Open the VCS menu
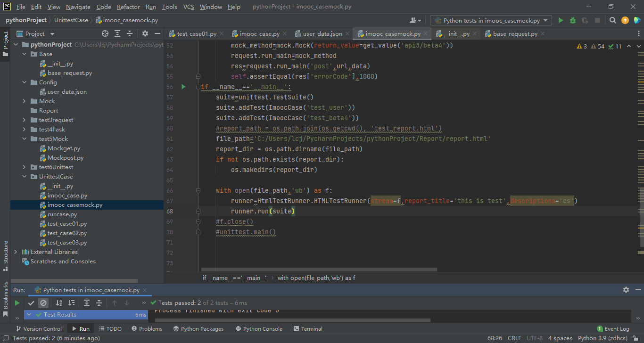The width and height of the screenshot is (644, 343). coord(189,7)
